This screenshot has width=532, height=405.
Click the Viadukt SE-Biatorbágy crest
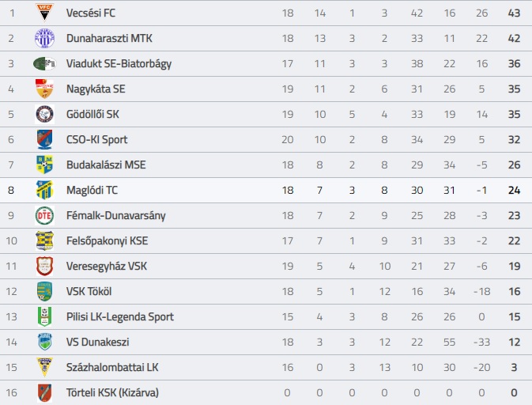(x=44, y=63)
